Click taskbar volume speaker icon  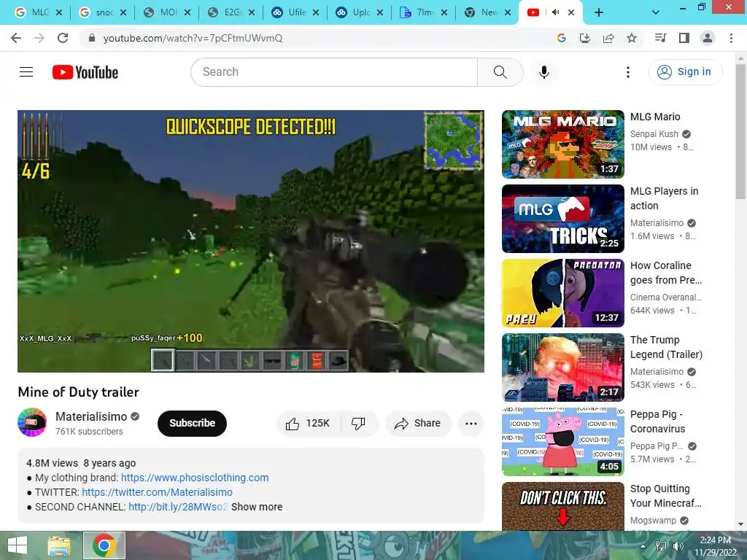coord(678,545)
